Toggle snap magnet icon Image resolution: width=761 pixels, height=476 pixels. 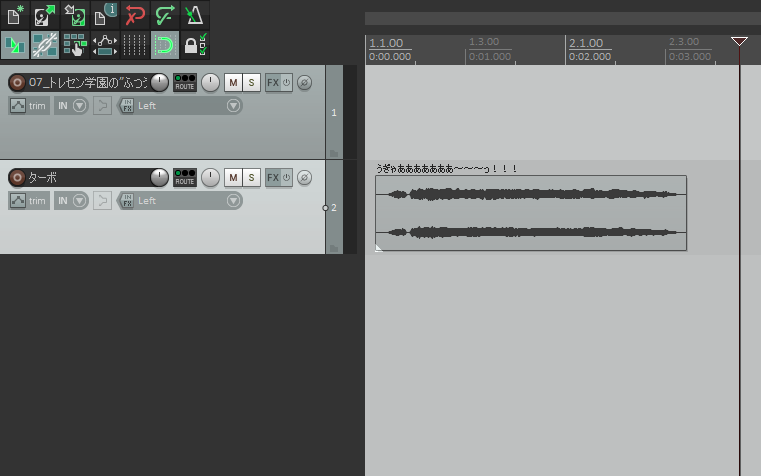click(x=165, y=45)
